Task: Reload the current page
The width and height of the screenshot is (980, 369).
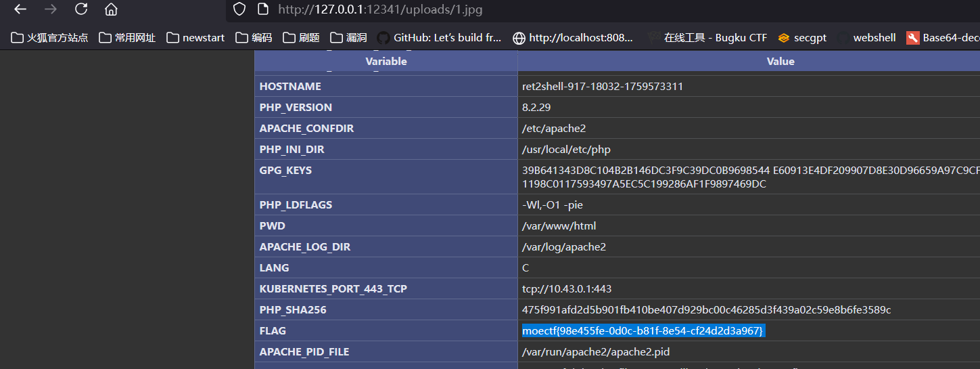Action: pos(81,9)
